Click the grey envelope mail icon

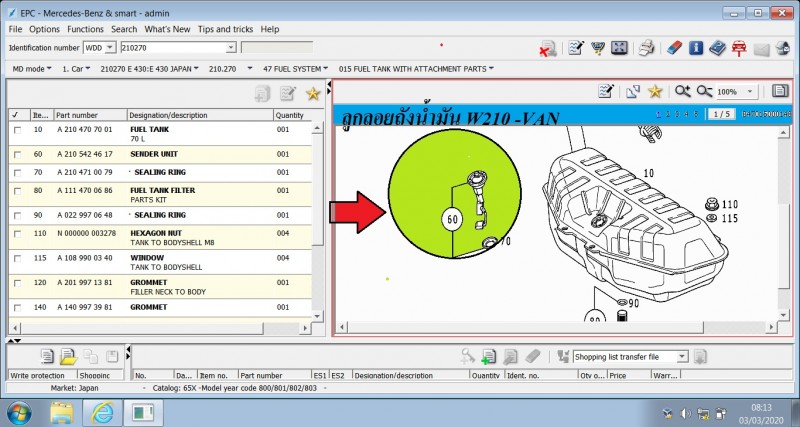761,49
